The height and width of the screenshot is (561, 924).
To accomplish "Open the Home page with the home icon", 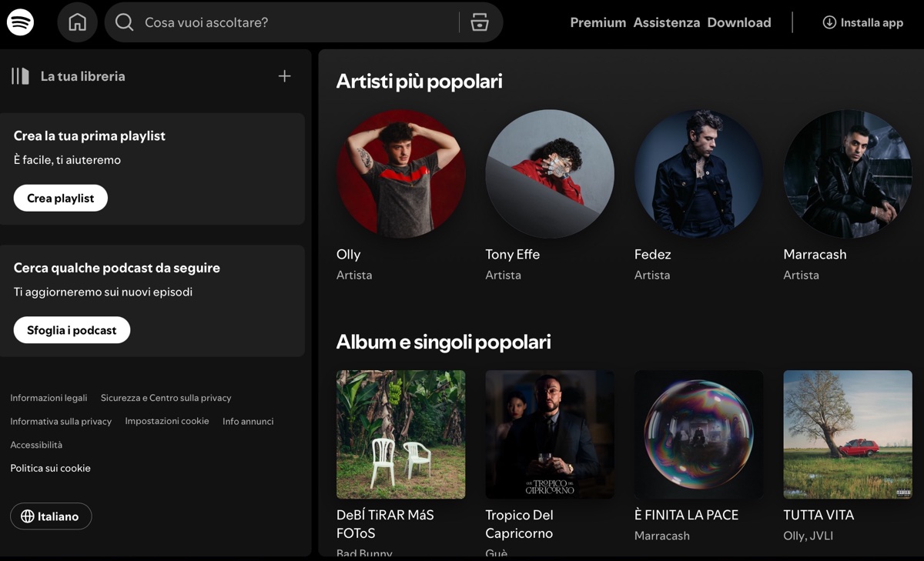I will 77,22.
